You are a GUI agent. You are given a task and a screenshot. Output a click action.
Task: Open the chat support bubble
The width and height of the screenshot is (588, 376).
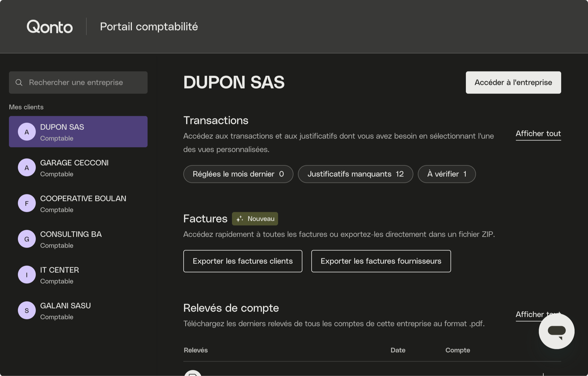(556, 331)
